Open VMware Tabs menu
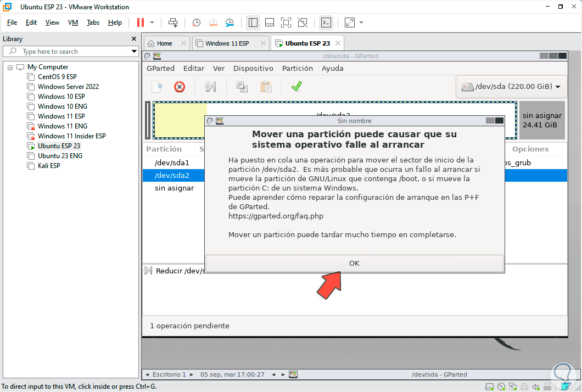The width and height of the screenshot is (582, 392). 93,23
